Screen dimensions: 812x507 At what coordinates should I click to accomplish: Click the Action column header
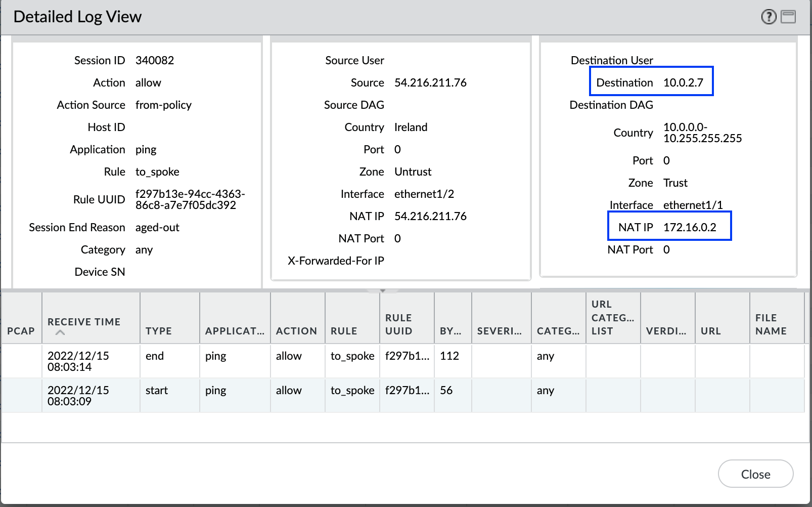tap(296, 331)
